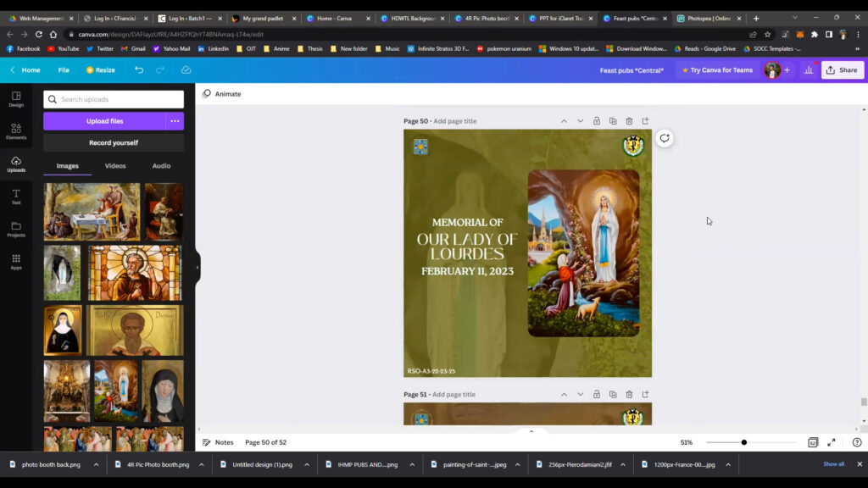Duplicate Page 50 with the copy icon
Screen dimensions: 868x488
613,121
